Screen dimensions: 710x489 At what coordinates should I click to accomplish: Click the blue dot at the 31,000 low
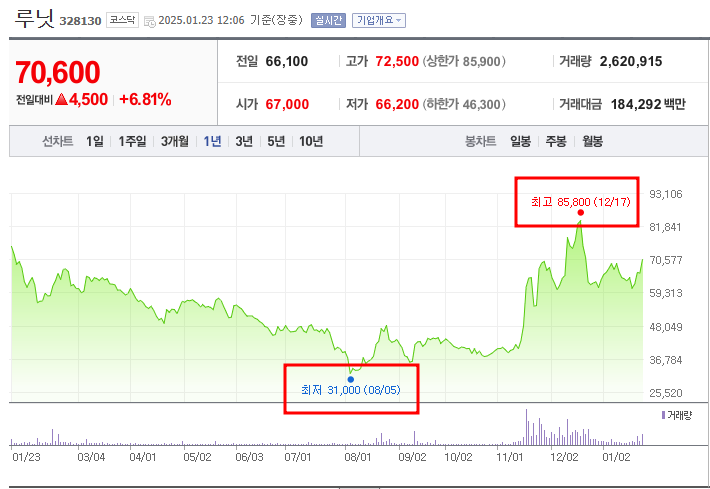350,379
